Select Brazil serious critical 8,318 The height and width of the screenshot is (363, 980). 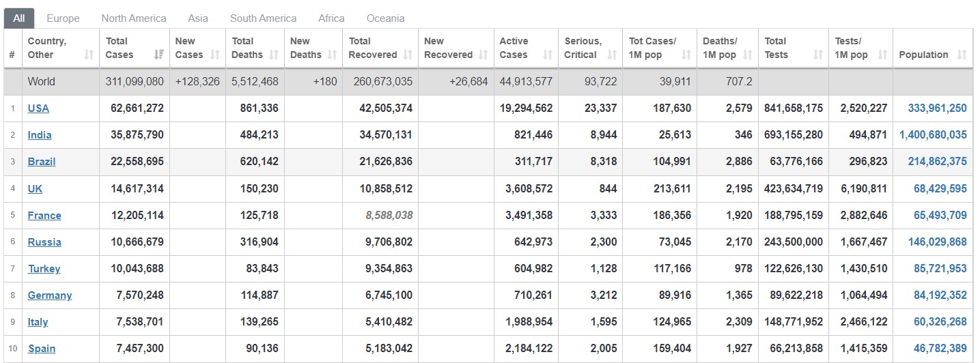tap(604, 162)
